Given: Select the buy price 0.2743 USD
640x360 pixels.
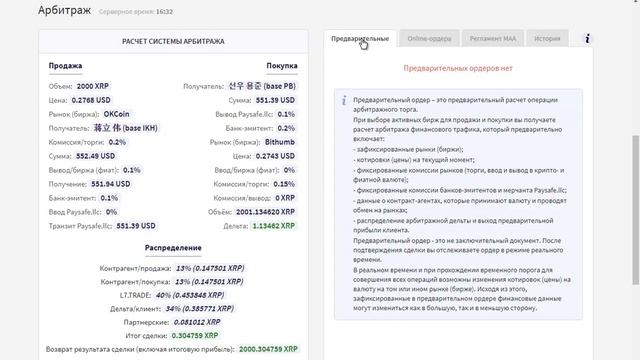Looking at the screenshot, I should click(x=275, y=156).
